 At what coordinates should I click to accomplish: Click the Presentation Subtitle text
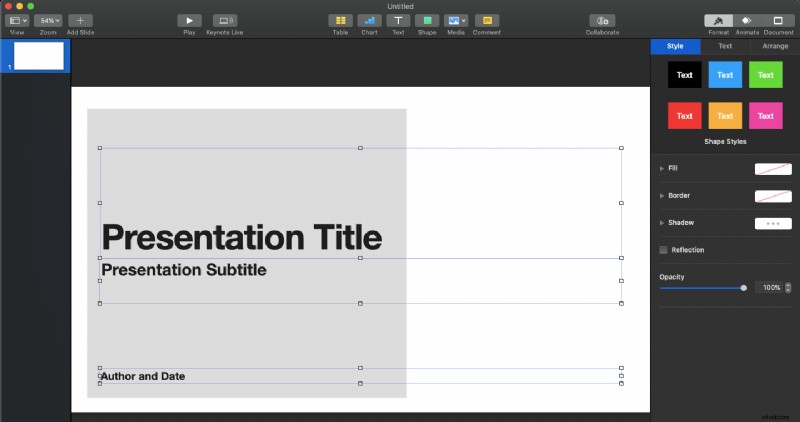click(x=184, y=269)
